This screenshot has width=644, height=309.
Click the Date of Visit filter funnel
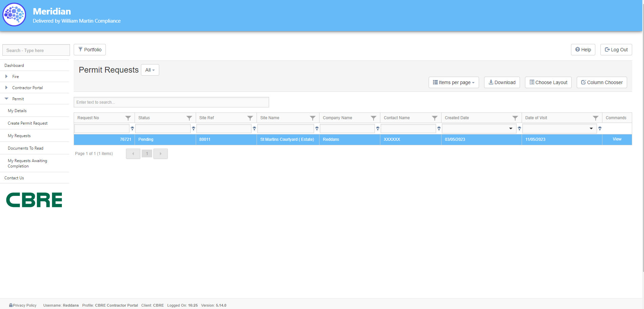point(596,118)
